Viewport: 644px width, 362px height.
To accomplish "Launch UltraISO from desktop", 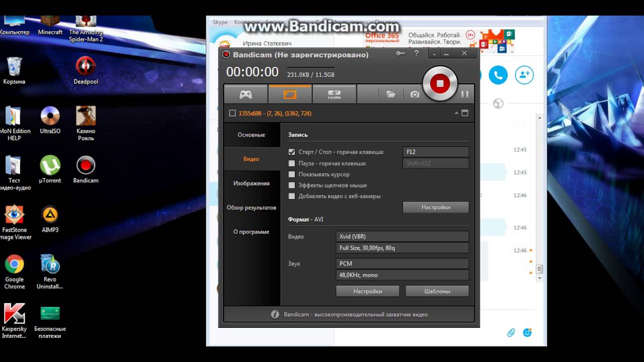I will [50, 120].
